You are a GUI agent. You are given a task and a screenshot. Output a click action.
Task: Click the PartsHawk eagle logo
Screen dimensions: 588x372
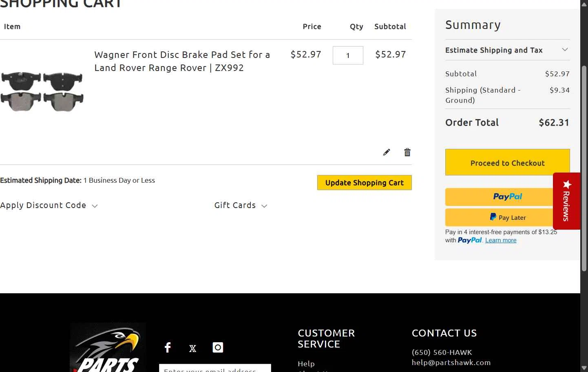(108, 347)
